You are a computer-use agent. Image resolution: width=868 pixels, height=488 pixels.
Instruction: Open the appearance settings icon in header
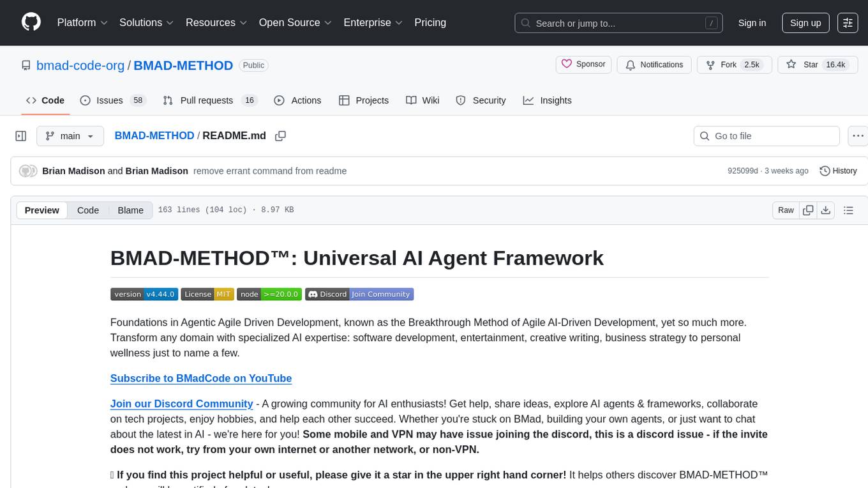(848, 23)
